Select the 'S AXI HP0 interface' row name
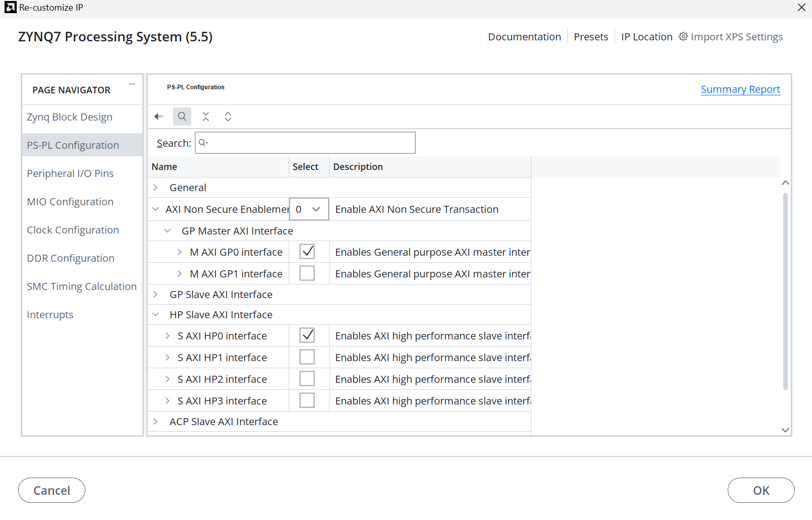The height and width of the screenshot is (520, 812). (x=222, y=336)
